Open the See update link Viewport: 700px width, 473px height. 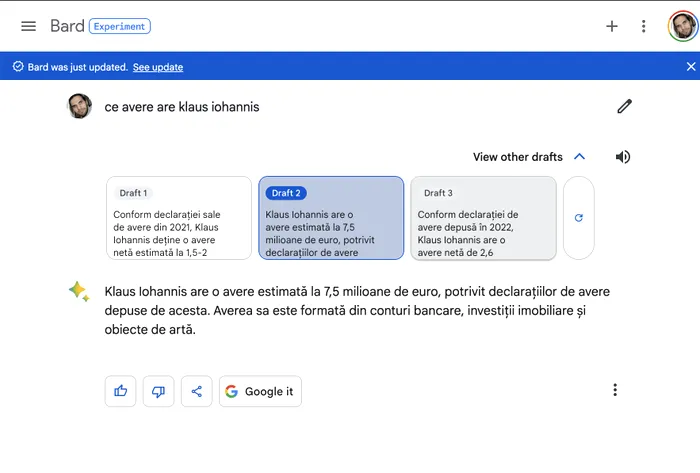[158, 67]
